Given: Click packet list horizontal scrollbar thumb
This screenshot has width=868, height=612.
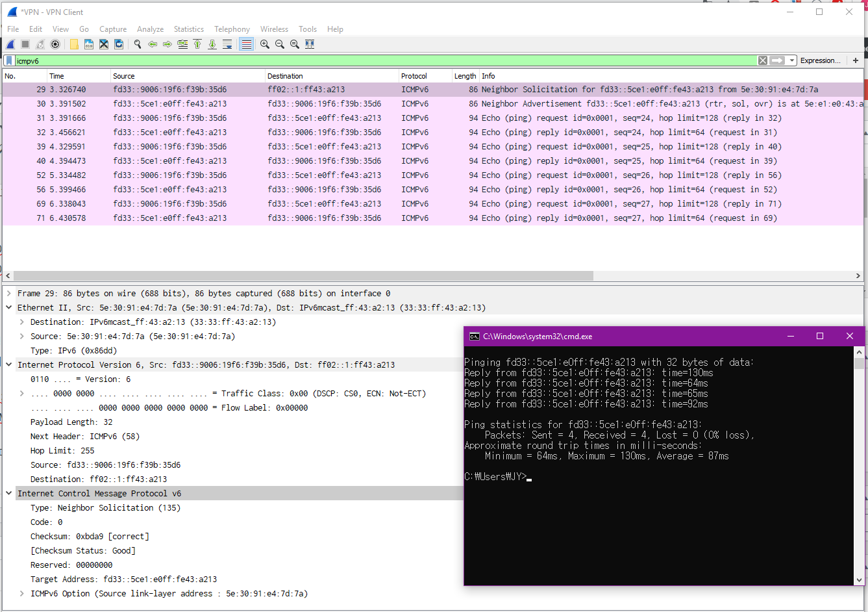Looking at the screenshot, I should 303,276.
